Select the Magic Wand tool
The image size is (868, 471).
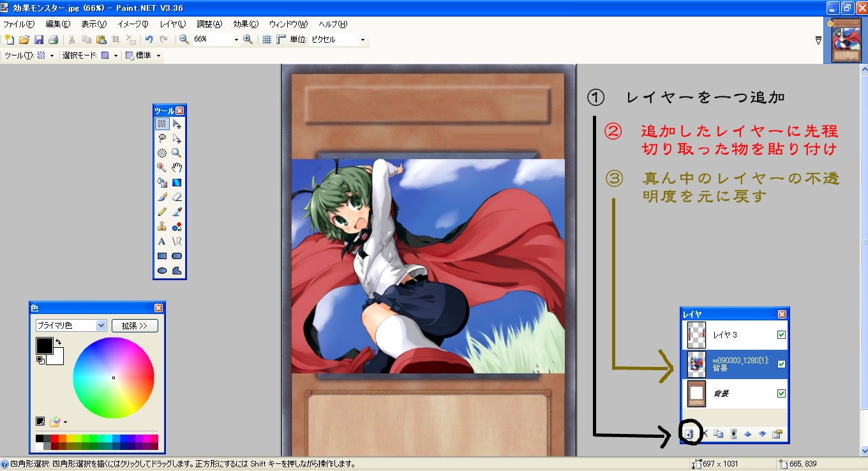(162, 168)
